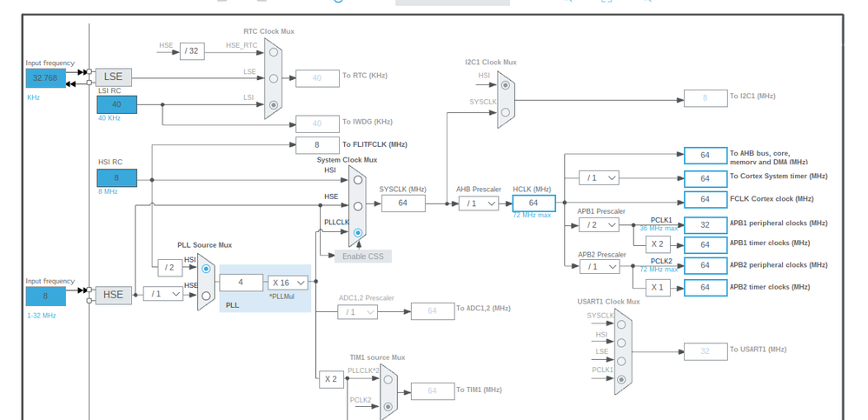Expand the APB1 Prescaler /2 dropdown

point(599,224)
